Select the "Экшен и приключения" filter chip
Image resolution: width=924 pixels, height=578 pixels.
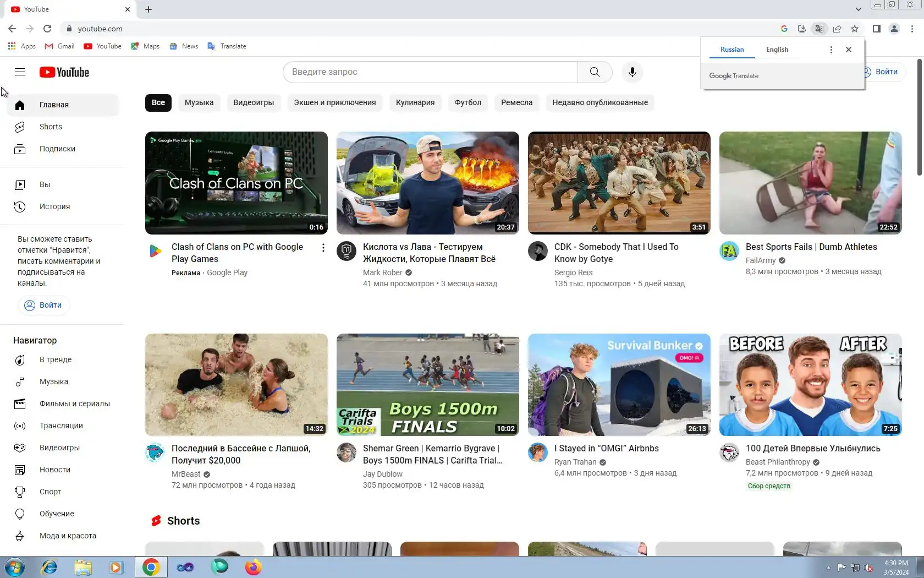pyautogui.click(x=335, y=102)
